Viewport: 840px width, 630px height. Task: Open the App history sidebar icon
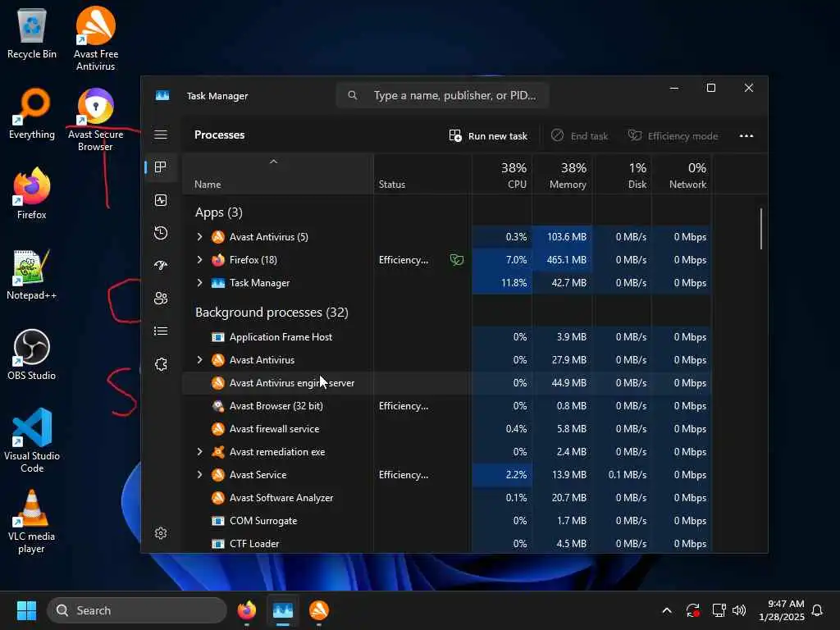coord(161,233)
